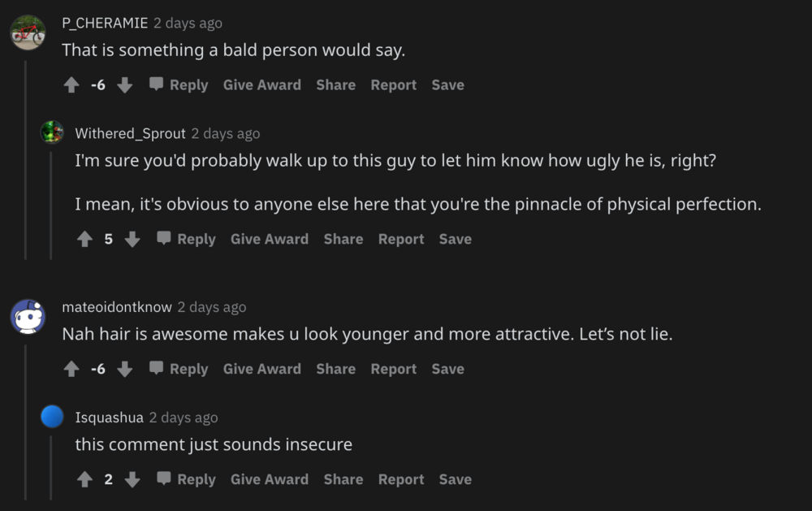Downvote mateoidontknow's comment
The height and width of the screenshot is (511, 812).
[x=124, y=370]
